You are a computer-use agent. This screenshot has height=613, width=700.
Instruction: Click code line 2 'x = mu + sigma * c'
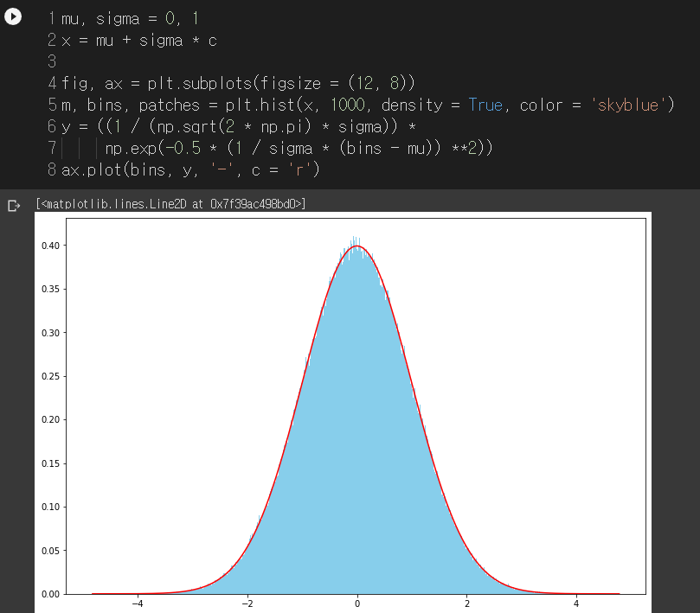(x=138, y=41)
